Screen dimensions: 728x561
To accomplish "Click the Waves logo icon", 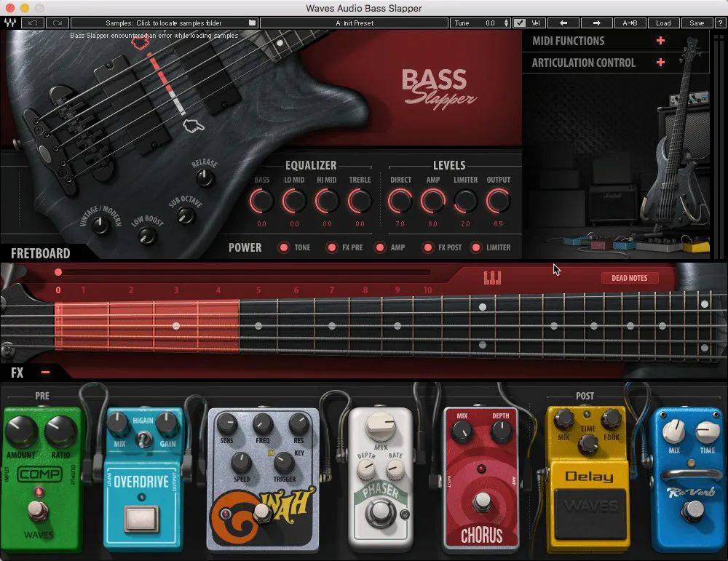I will [10, 23].
